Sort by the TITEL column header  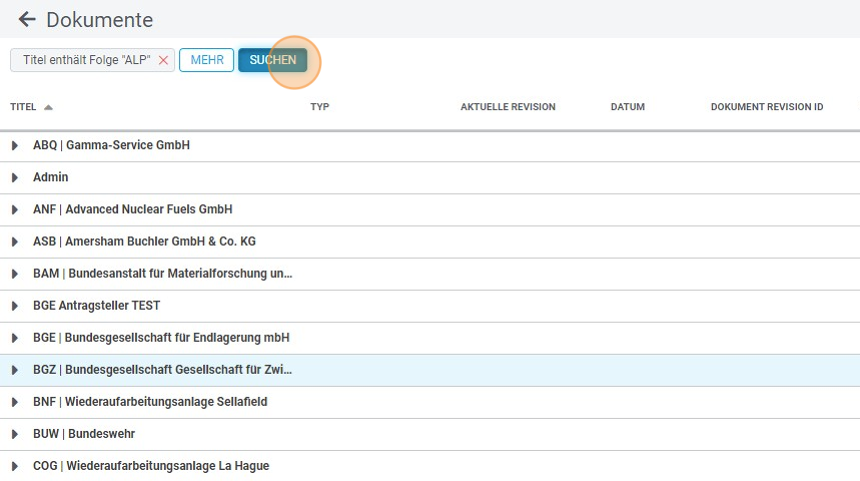point(23,107)
